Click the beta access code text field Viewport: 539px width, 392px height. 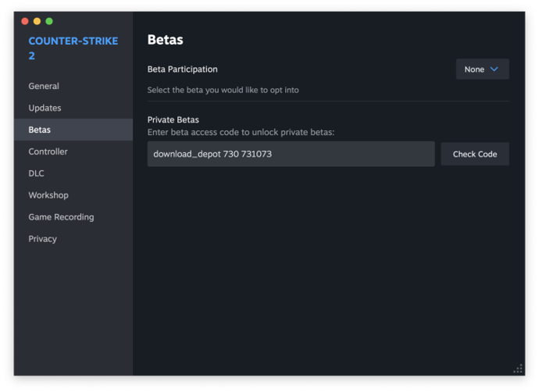pyautogui.click(x=291, y=154)
